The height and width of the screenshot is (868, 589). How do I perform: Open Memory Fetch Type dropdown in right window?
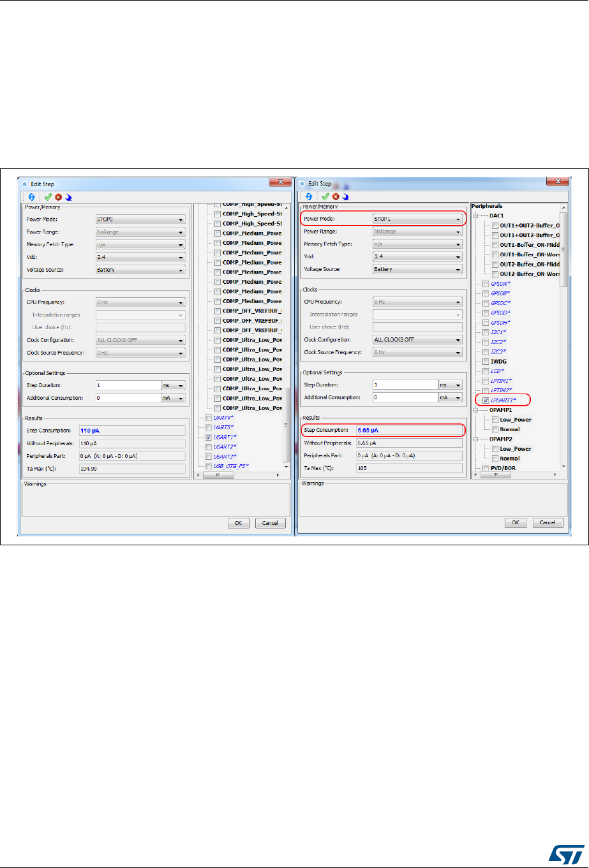click(417, 244)
